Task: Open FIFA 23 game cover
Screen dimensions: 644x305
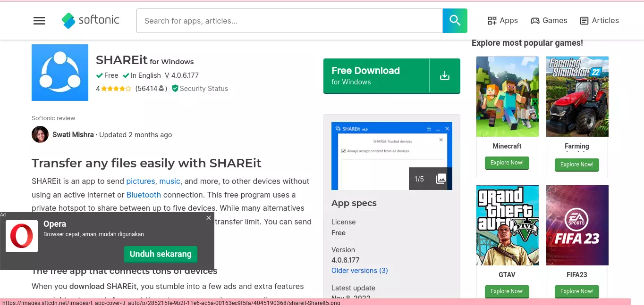Action: click(x=577, y=225)
